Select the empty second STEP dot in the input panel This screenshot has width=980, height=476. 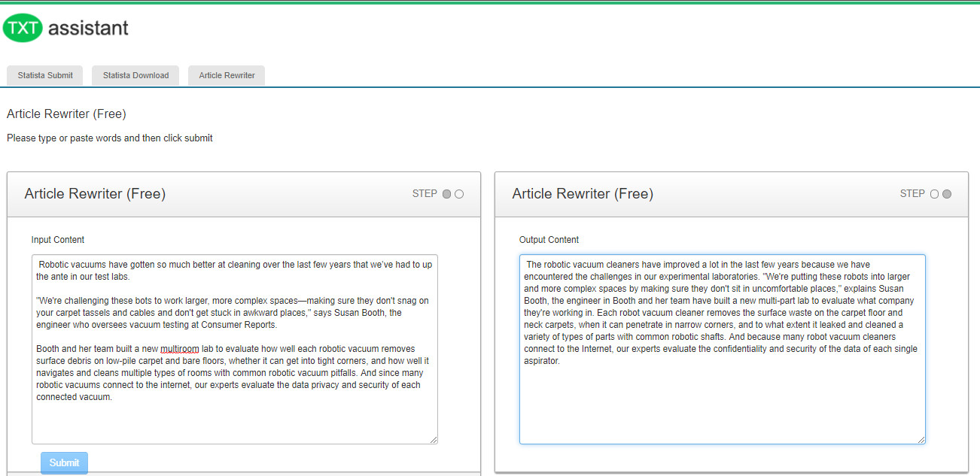click(x=459, y=194)
